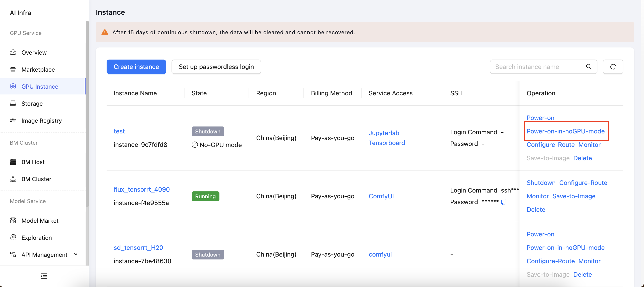Open Exploration page
The height and width of the screenshot is (287, 644).
pyautogui.click(x=36, y=237)
